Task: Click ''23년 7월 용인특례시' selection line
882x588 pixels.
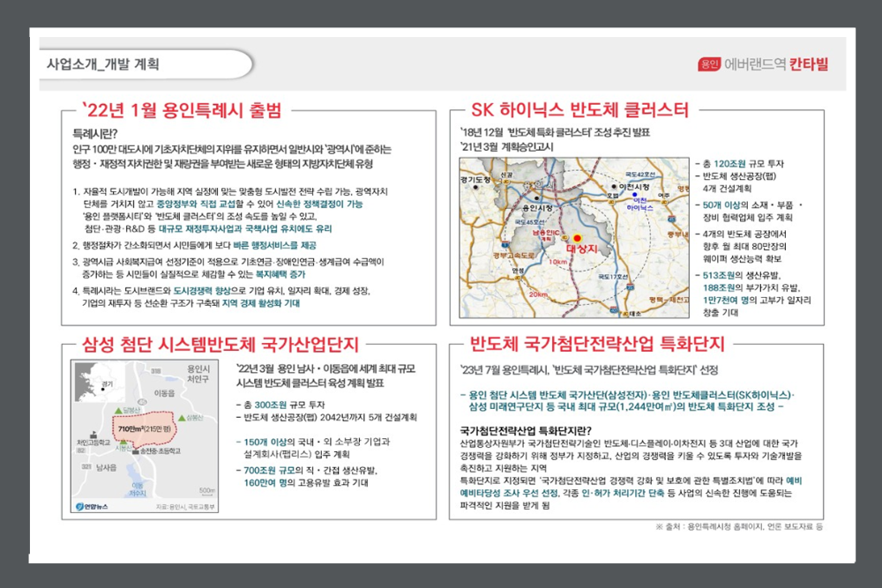Action: tap(589, 370)
